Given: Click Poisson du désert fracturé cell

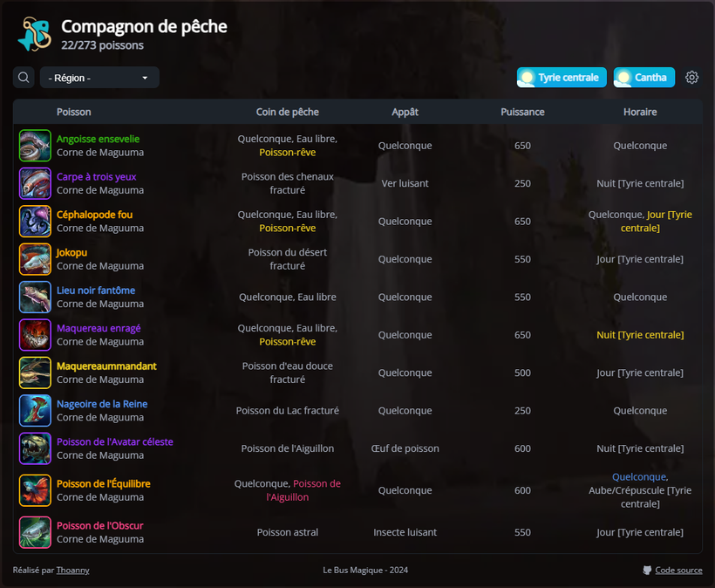Looking at the screenshot, I should tap(287, 259).
